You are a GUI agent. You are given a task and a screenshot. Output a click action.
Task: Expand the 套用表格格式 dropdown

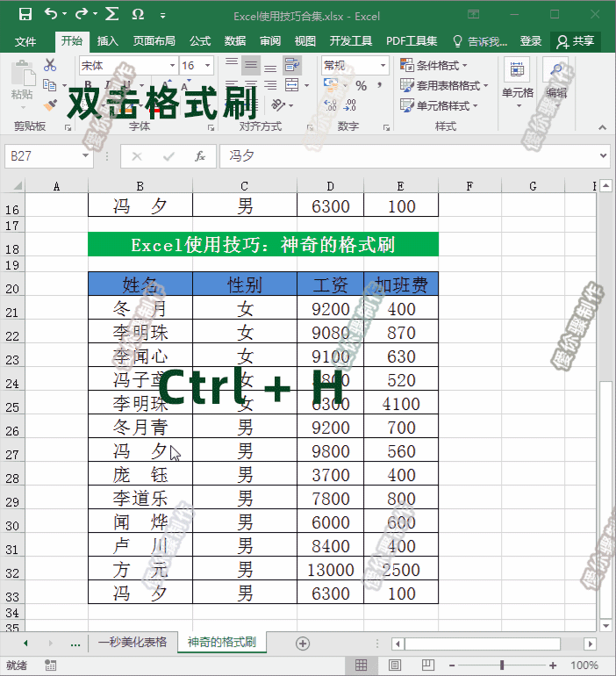point(444,85)
